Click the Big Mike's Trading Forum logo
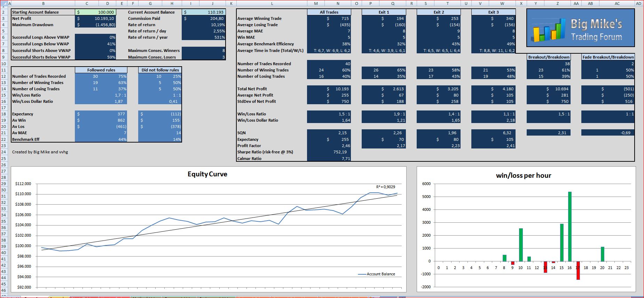Screen dimensions: 644x298 click(580, 28)
